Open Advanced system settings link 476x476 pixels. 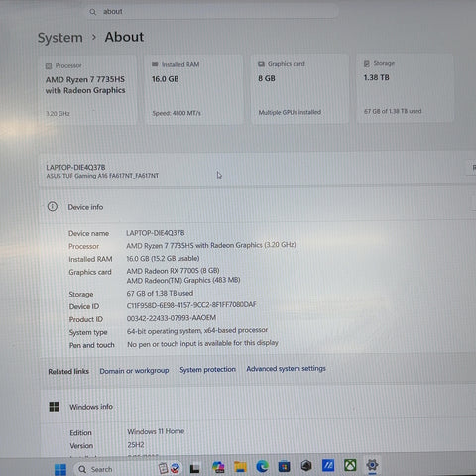pos(286,368)
